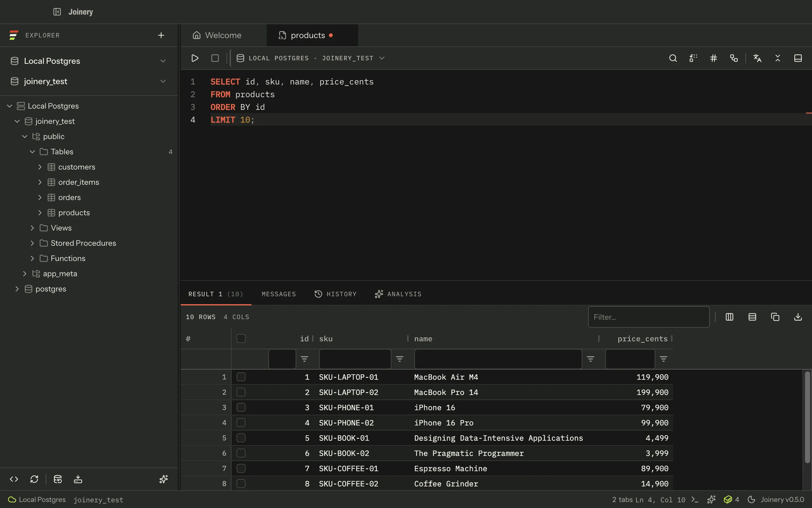Expand the customers table node
The width and height of the screenshot is (812, 508).
40,167
